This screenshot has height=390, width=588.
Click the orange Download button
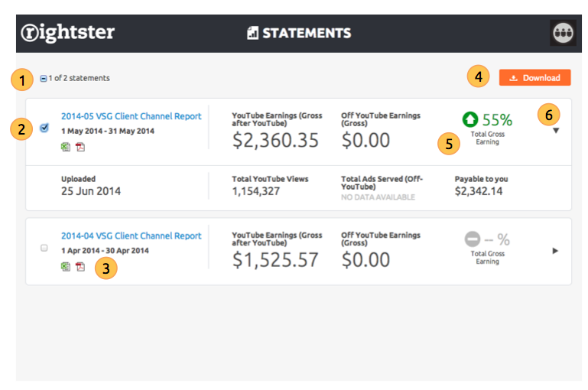coord(534,78)
